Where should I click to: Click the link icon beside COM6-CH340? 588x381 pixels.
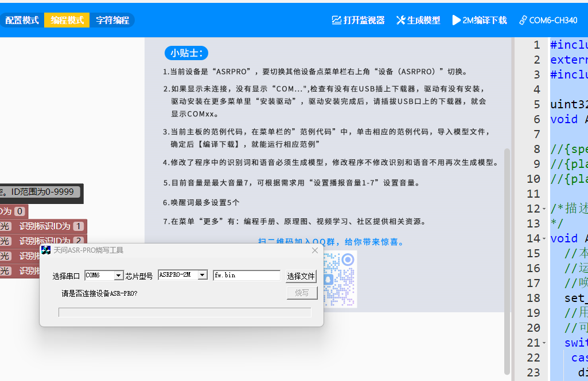tap(523, 20)
